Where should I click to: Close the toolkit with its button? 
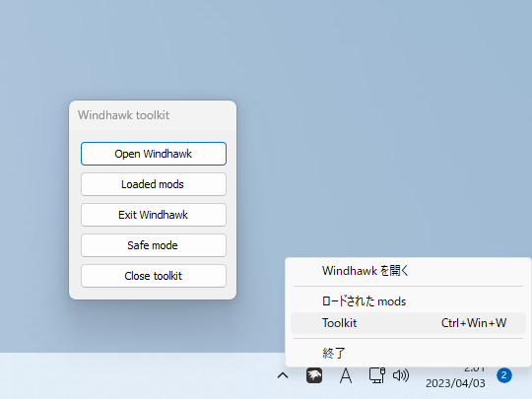154,276
